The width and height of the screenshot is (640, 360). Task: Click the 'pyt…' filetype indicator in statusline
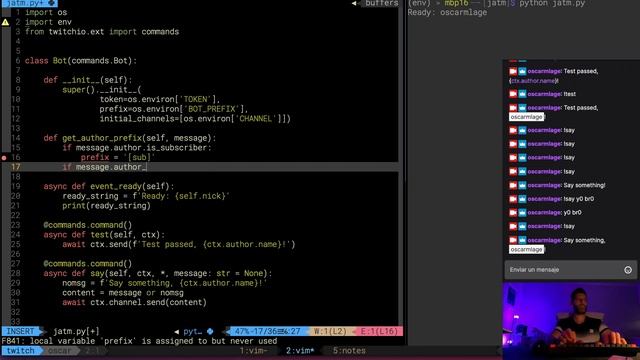193,331
